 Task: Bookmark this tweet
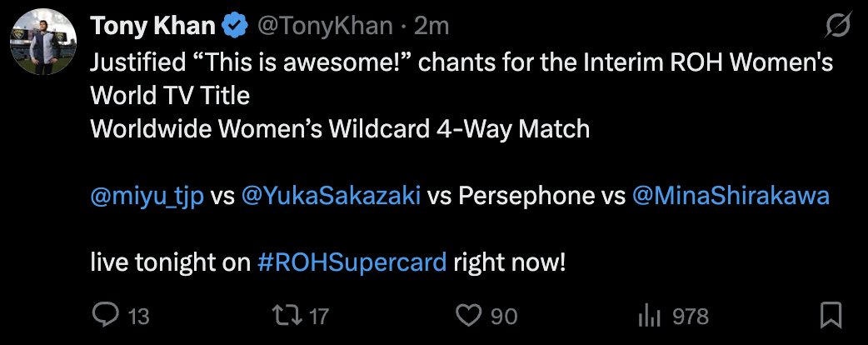point(830,315)
